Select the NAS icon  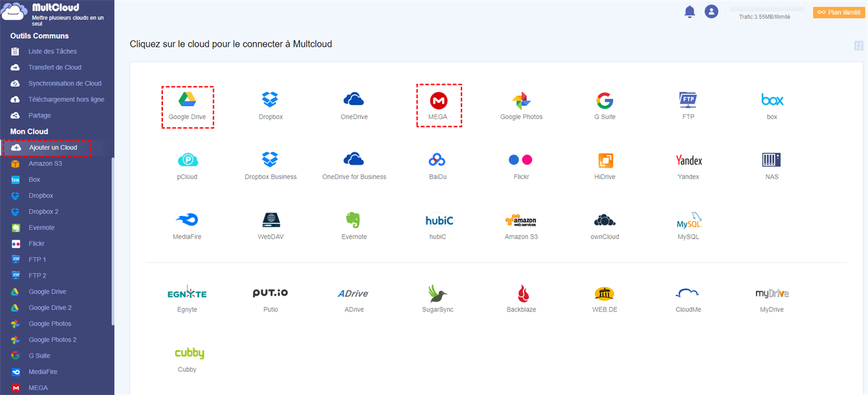click(x=772, y=160)
